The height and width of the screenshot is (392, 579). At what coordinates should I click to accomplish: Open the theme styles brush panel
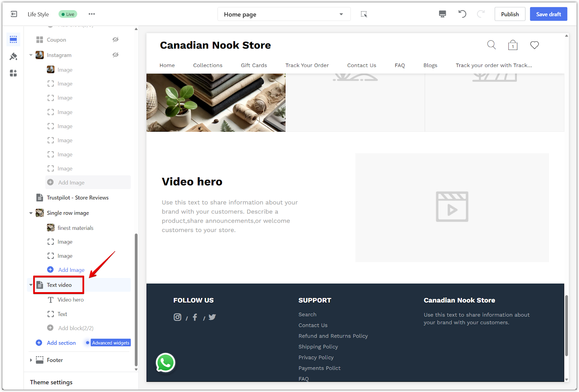coord(13,56)
